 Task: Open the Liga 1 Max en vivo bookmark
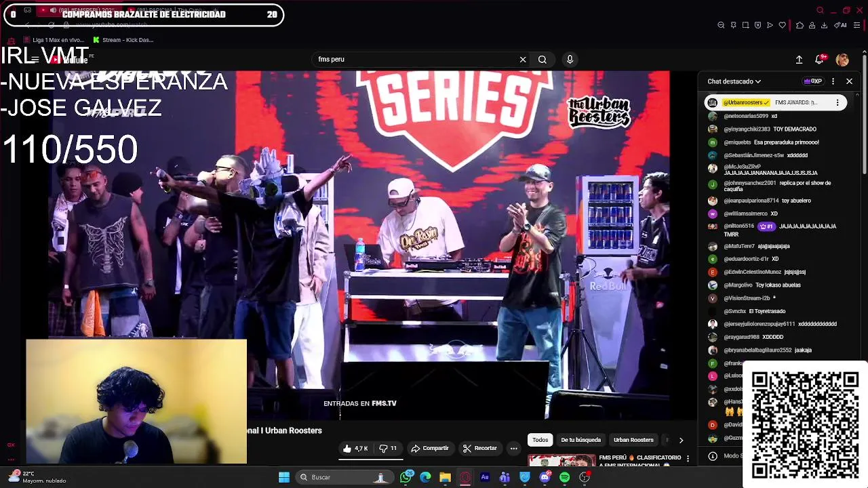[x=54, y=40]
